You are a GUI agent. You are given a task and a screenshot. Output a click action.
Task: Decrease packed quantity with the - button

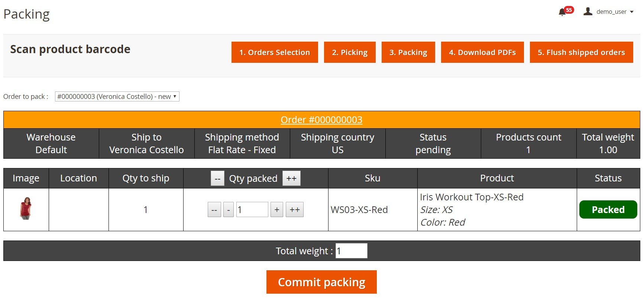point(229,210)
